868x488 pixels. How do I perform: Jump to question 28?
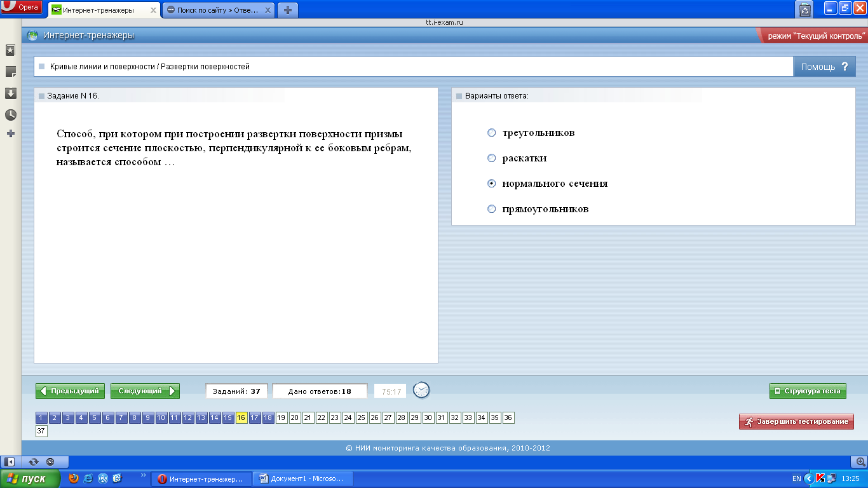click(x=402, y=417)
